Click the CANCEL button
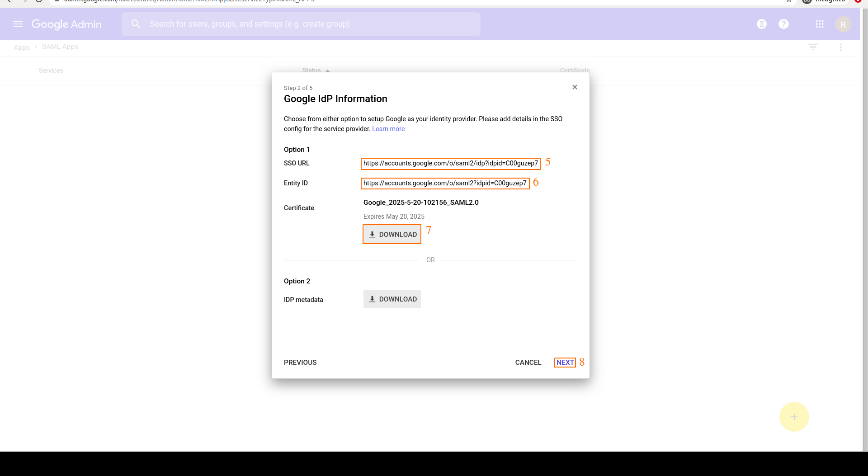The height and width of the screenshot is (476, 868). [528, 363]
